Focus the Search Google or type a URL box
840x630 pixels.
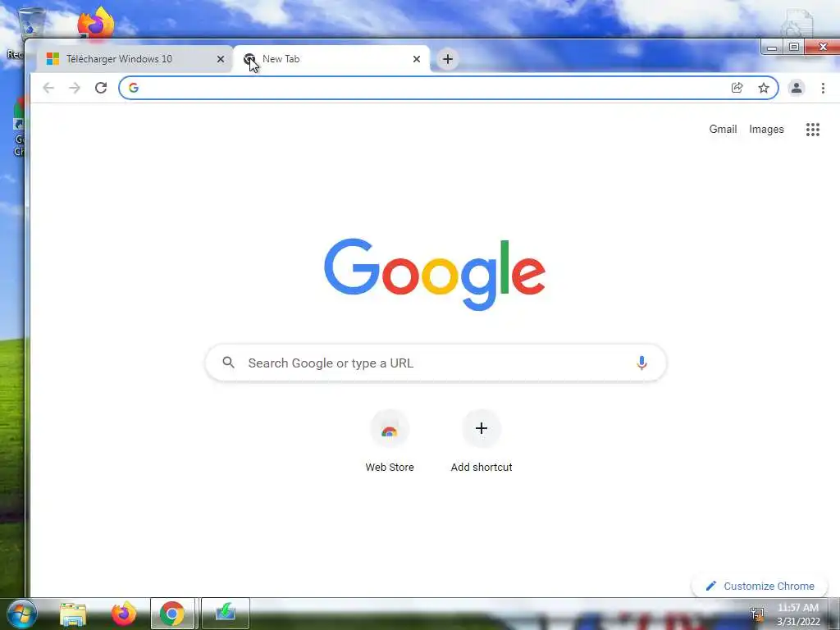tap(436, 363)
